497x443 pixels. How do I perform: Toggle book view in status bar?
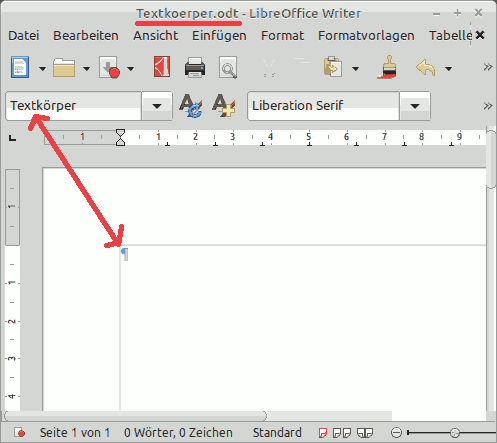(x=365, y=433)
